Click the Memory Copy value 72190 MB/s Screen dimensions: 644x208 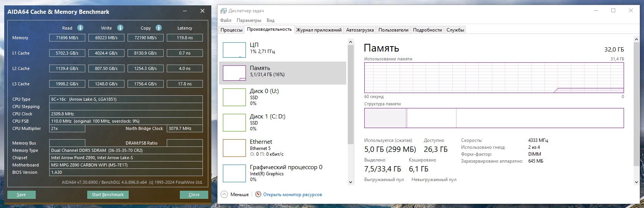[x=146, y=38]
